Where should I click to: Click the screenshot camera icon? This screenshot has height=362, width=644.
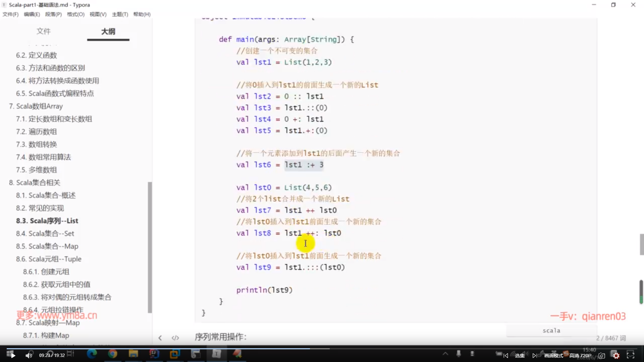602,356
